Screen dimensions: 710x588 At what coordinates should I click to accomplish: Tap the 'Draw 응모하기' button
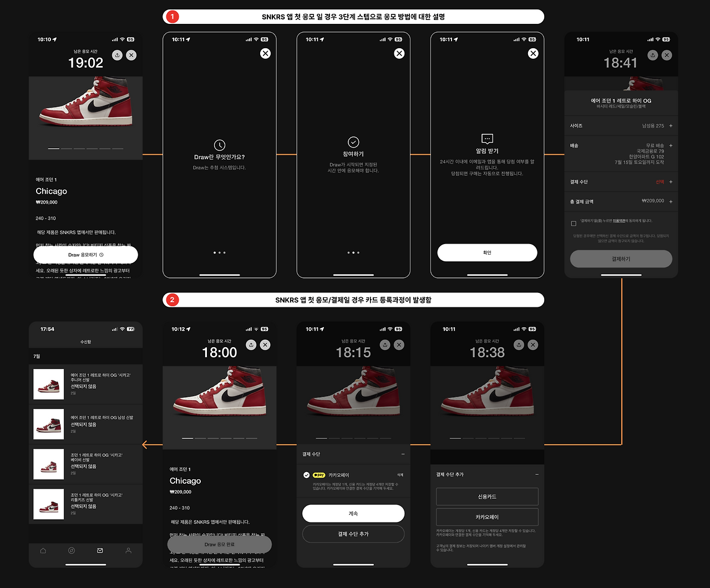[x=86, y=255]
